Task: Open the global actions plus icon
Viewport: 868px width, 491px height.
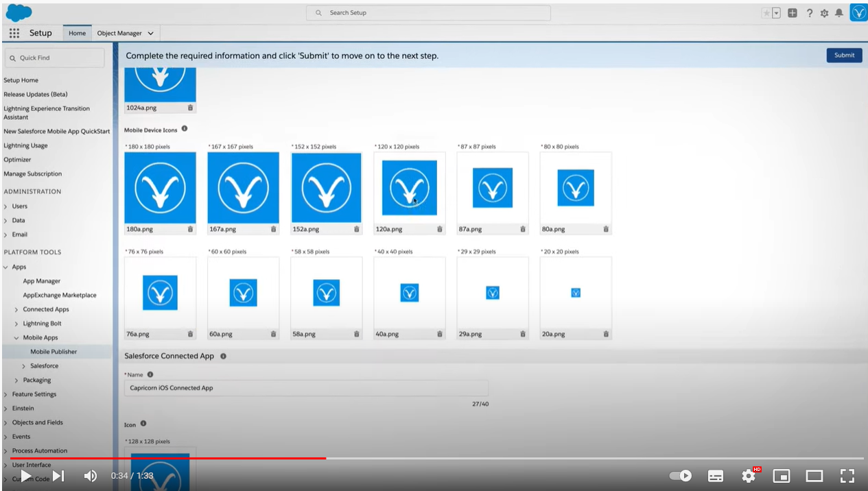Action: [x=793, y=13]
